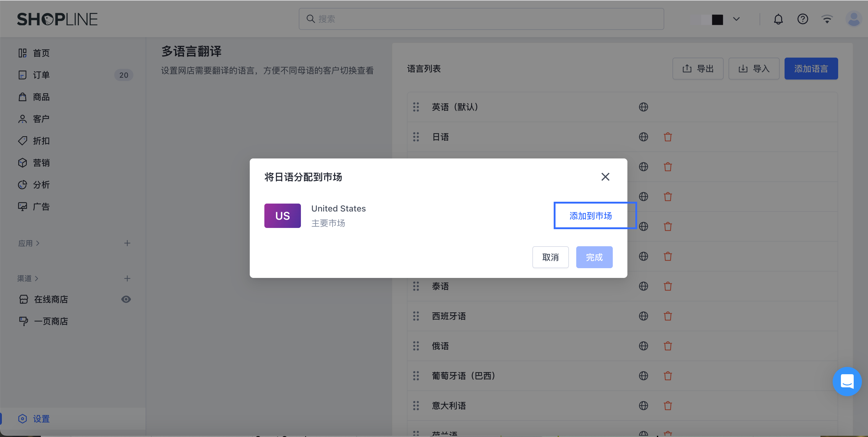Click the live chat support bubble
Screen dimensions: 868x437
(847, 381)
